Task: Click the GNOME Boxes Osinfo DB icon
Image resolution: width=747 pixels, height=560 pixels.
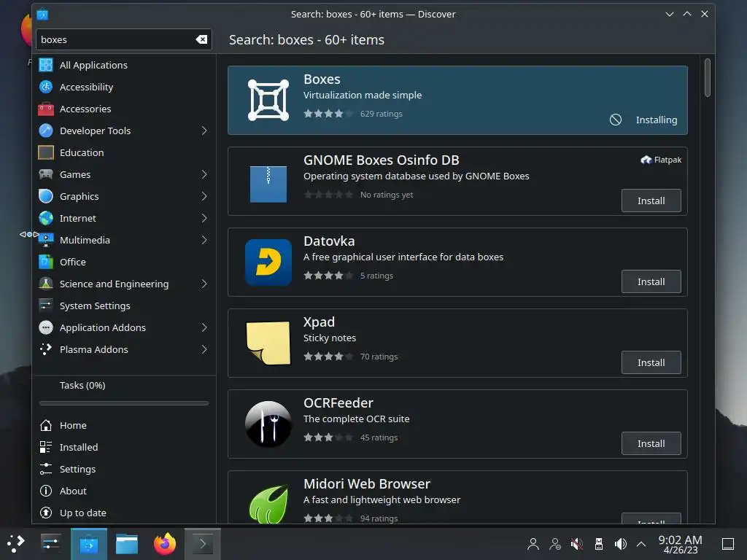Action: point(268,184)
